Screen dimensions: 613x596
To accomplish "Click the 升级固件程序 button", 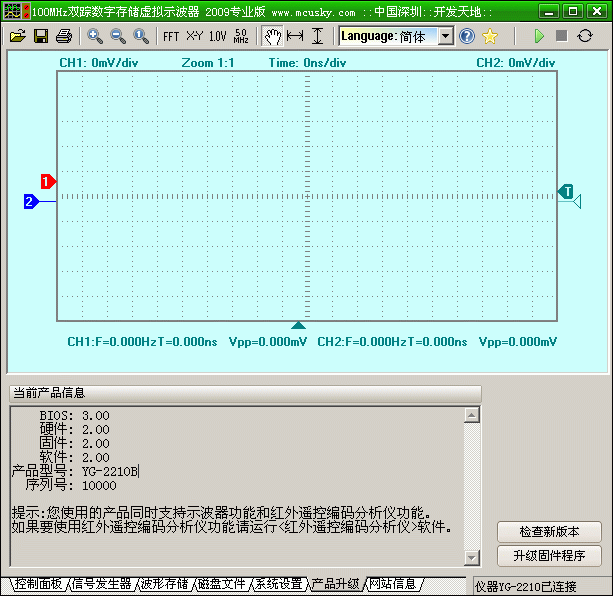I will coord(549,556).
